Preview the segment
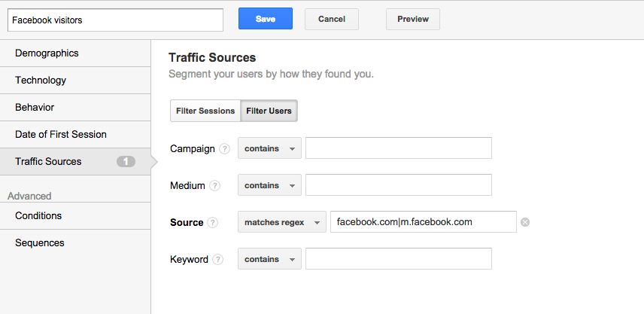Viewport: 644px width, 314px height. coord(413,19)
